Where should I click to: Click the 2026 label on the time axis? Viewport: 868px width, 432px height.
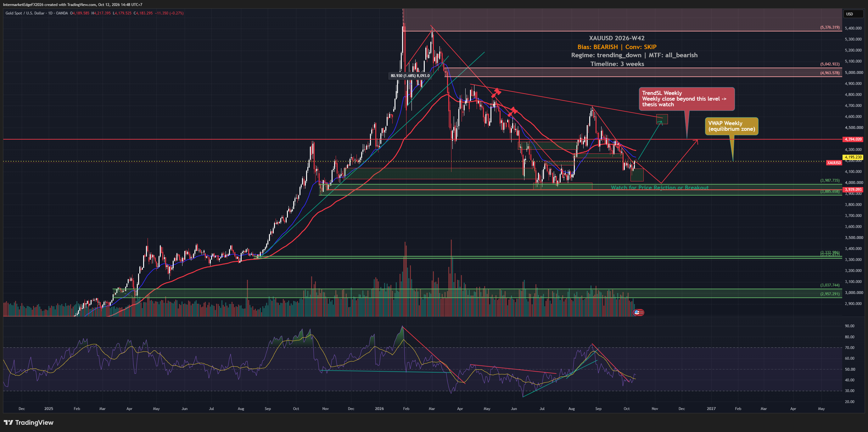(379, 408)
